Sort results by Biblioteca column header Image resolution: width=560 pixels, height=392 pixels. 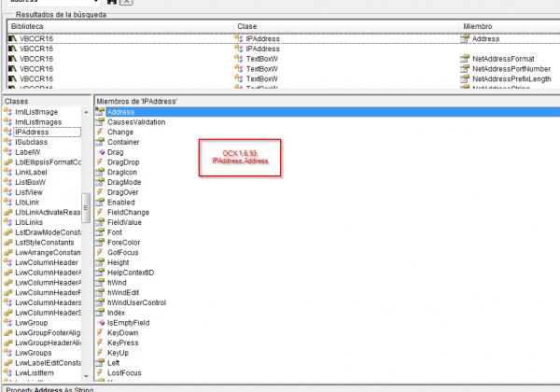pos(120,26)
